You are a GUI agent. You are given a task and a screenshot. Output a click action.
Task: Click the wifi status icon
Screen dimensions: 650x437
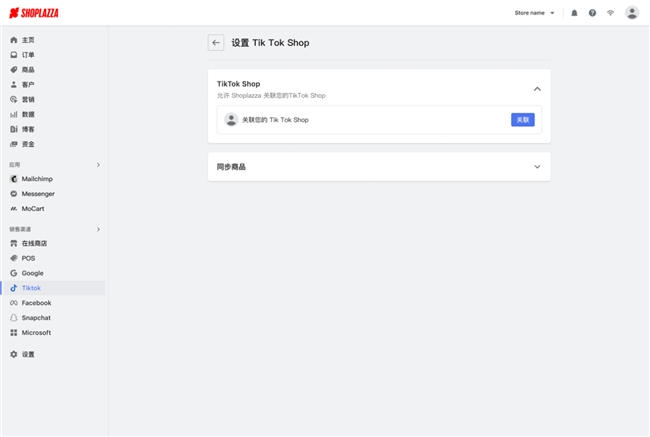610,13
